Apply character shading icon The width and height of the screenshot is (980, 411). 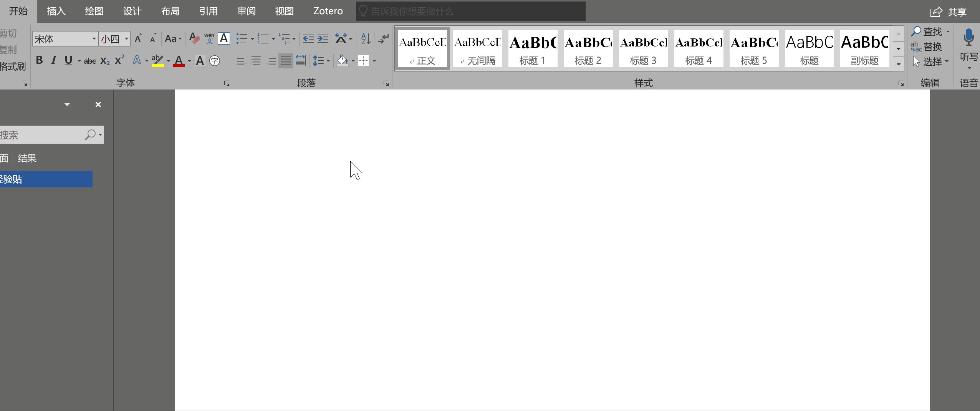[x=200, y=61]
